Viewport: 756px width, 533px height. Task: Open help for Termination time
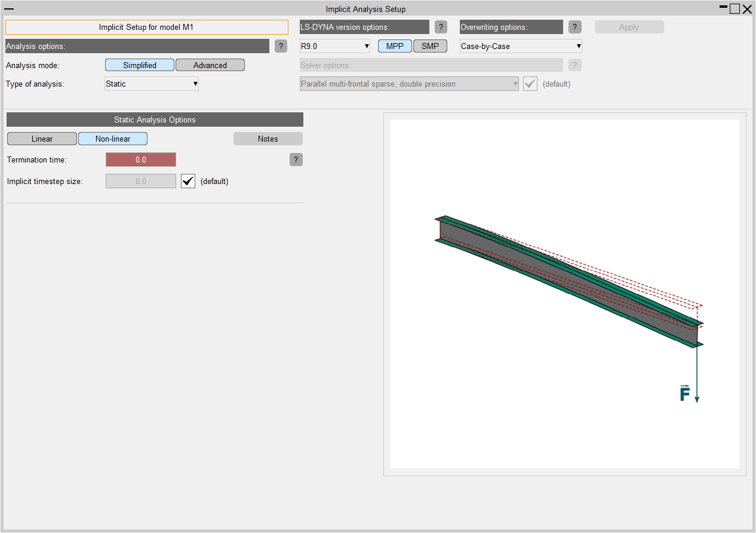(296, 160)
